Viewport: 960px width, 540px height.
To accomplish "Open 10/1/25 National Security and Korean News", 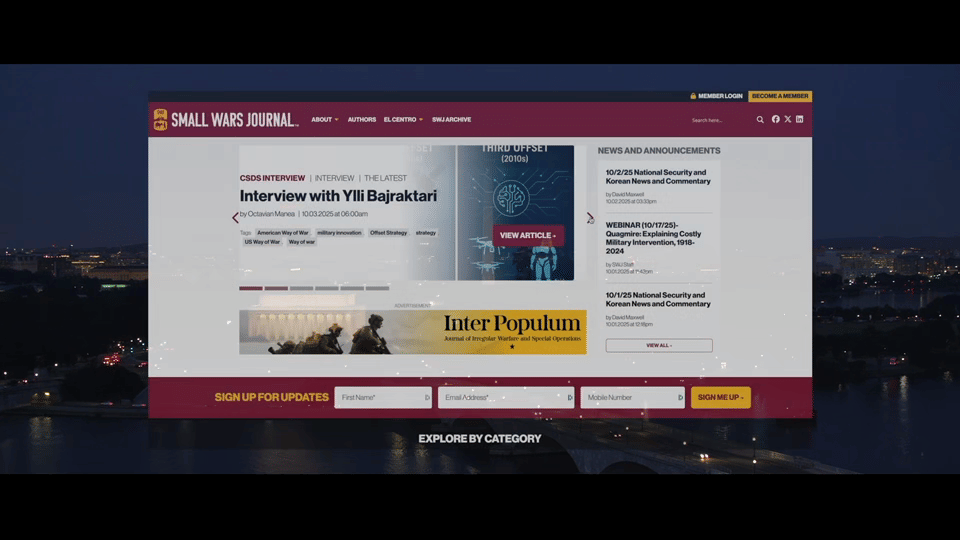I will tap(658, 299).
